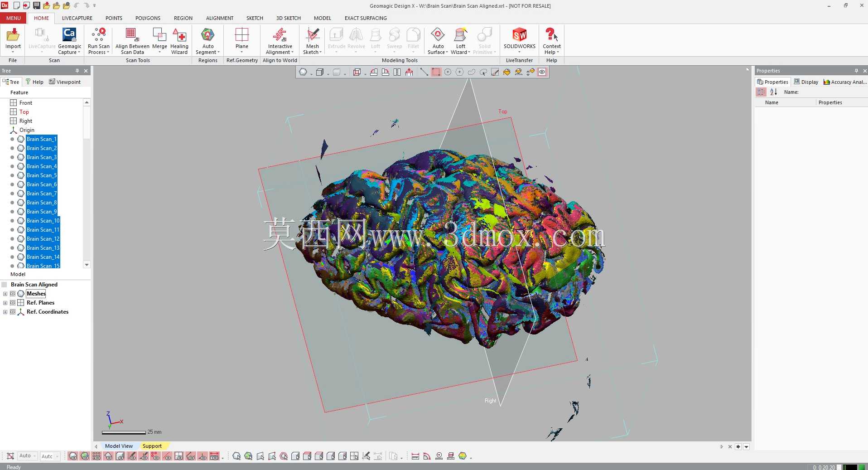
Task: Choose Polygon selection mode in viewport toolbar
Action: pyautogui.click(x=459, y=72)
